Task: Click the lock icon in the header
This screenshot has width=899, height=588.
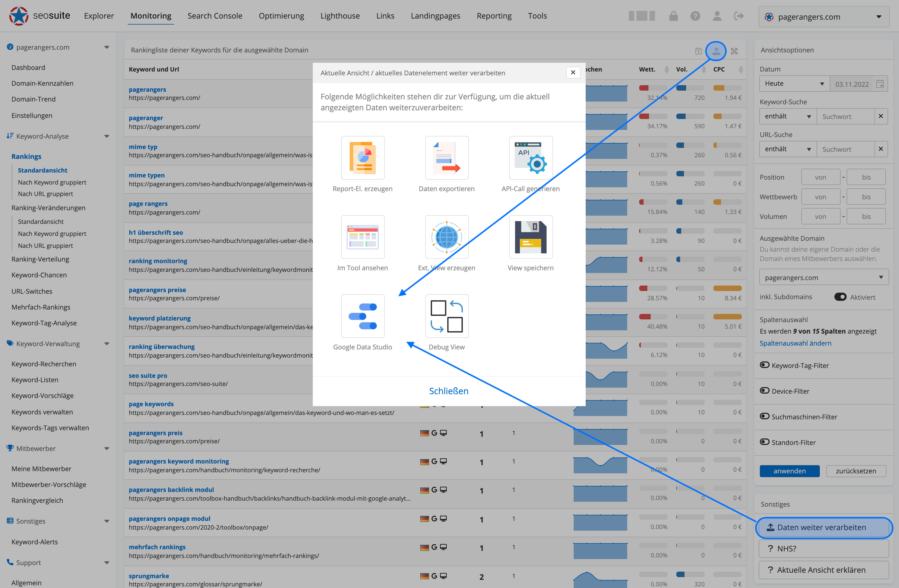Action: (x=674, y=16)
